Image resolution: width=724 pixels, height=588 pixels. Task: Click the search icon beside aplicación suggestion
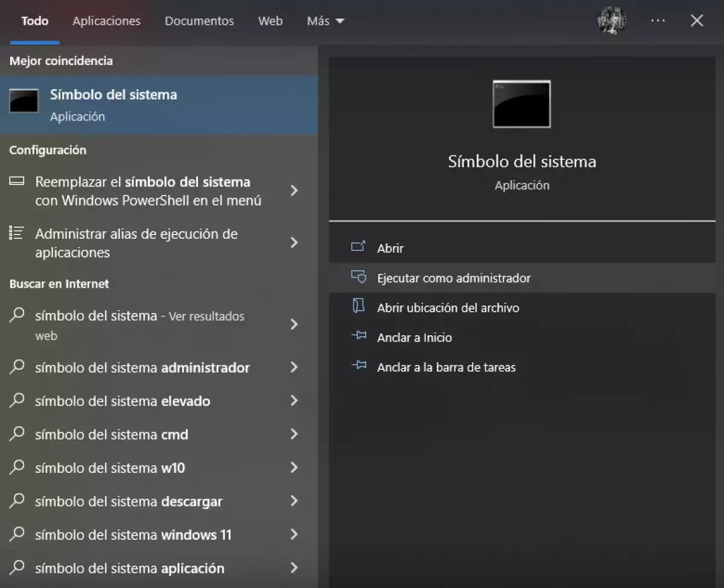click(17, 567)
